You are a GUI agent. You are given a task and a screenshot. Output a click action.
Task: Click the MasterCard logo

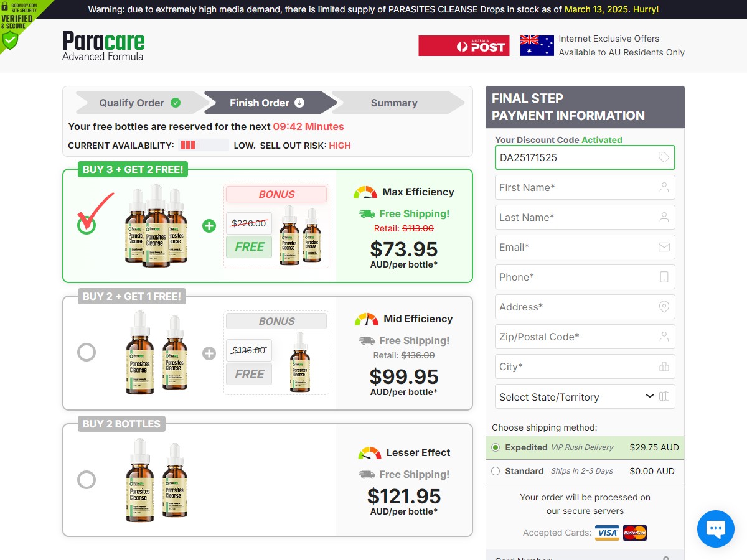(635, 533)
